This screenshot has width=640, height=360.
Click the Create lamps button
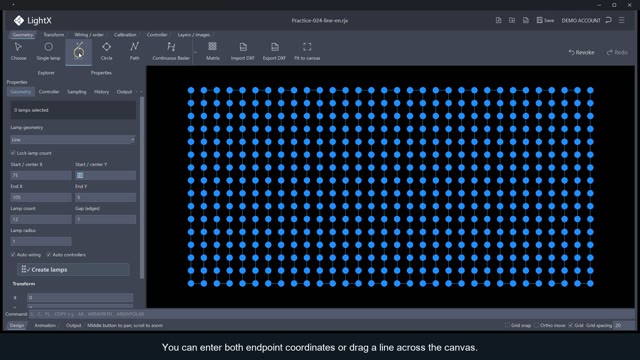point(73,269)
